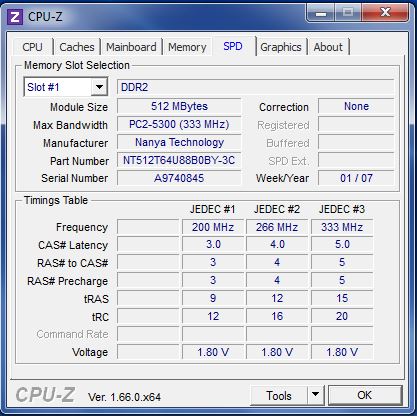Select the 512 MBytes module size value

(179, 106)
